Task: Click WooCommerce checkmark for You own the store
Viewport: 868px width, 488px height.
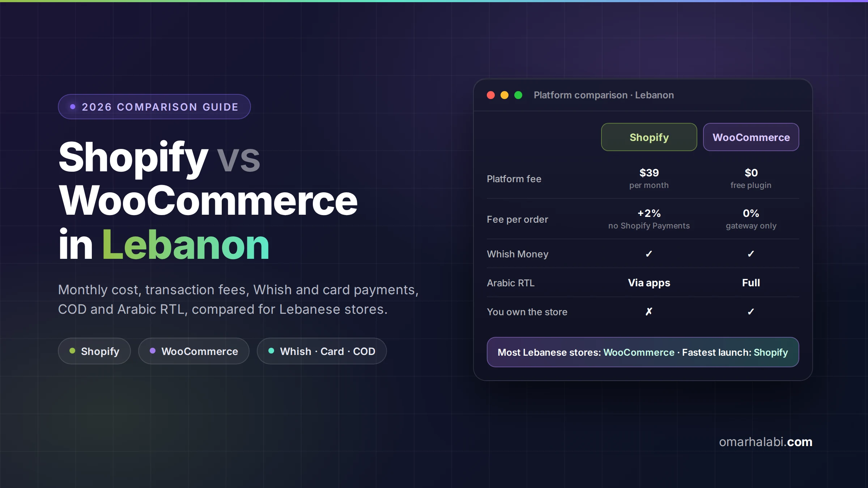Action: point(751,312)
